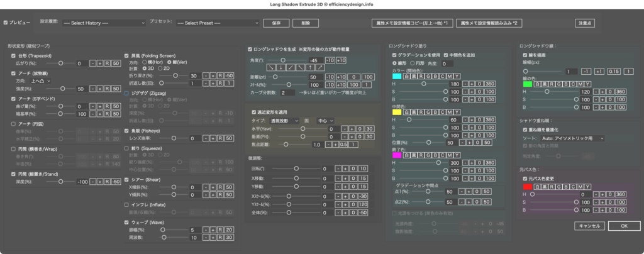Viewport: 644px width, 254px height.
Task: Open the 注意点 notes button
Action: [584, 23]
